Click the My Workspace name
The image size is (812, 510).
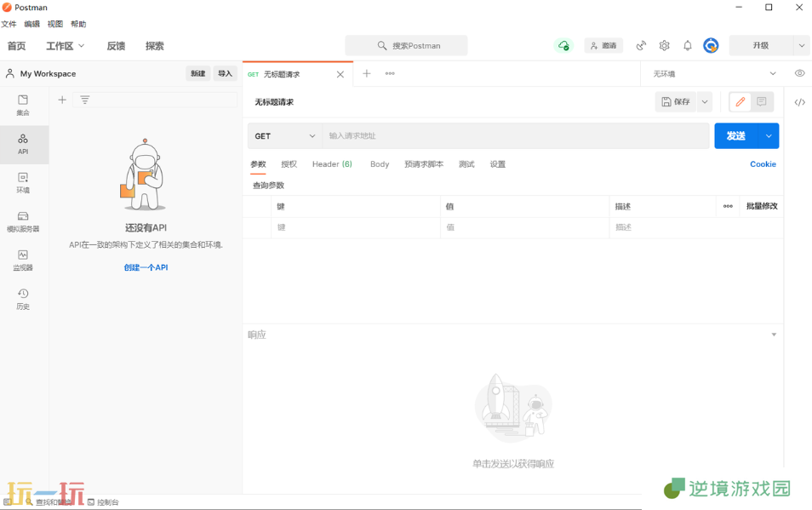pos(48,73)
